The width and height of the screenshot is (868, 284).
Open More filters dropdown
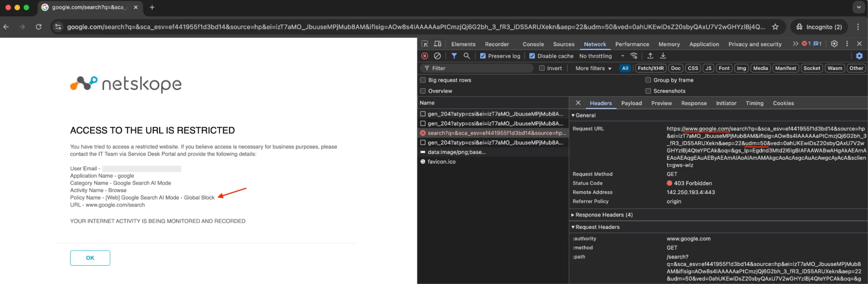[x=593, y=68]
